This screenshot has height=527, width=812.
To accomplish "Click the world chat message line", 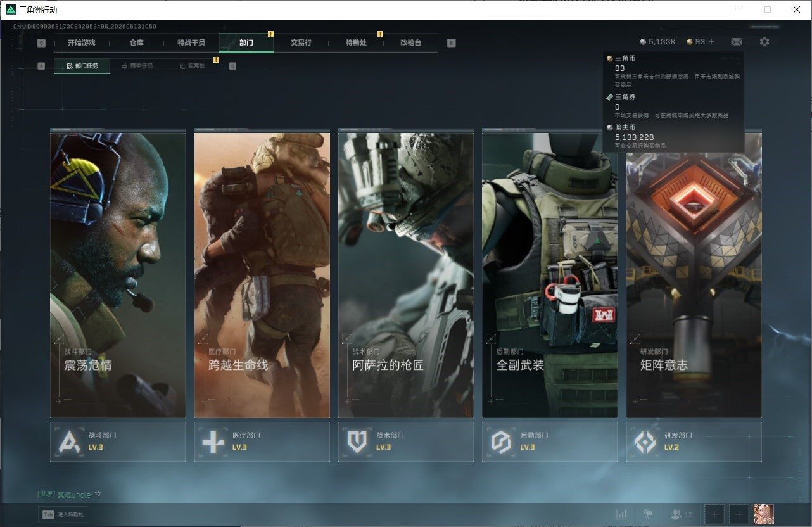I will (70, 494).
